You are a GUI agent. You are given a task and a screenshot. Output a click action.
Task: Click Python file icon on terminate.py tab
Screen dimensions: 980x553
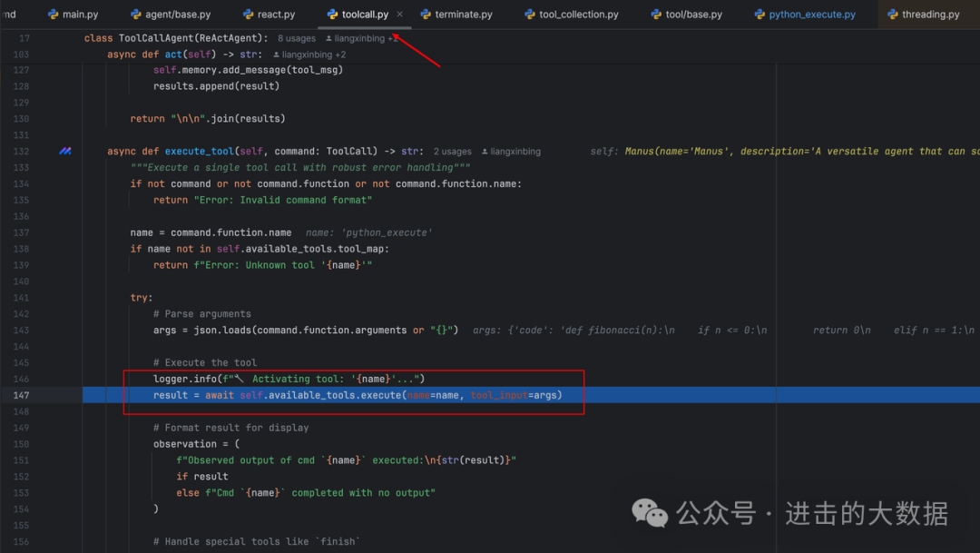(x=426, y=14)
